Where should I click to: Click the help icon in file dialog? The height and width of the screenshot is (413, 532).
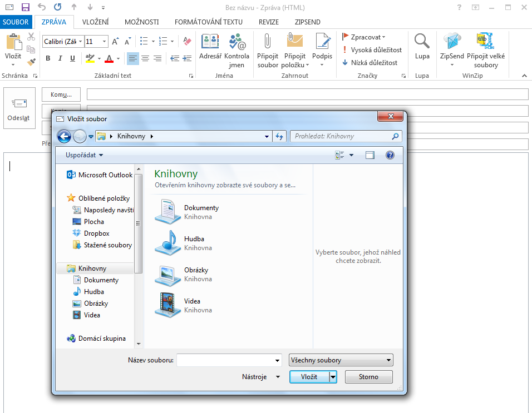click(390, 155)
